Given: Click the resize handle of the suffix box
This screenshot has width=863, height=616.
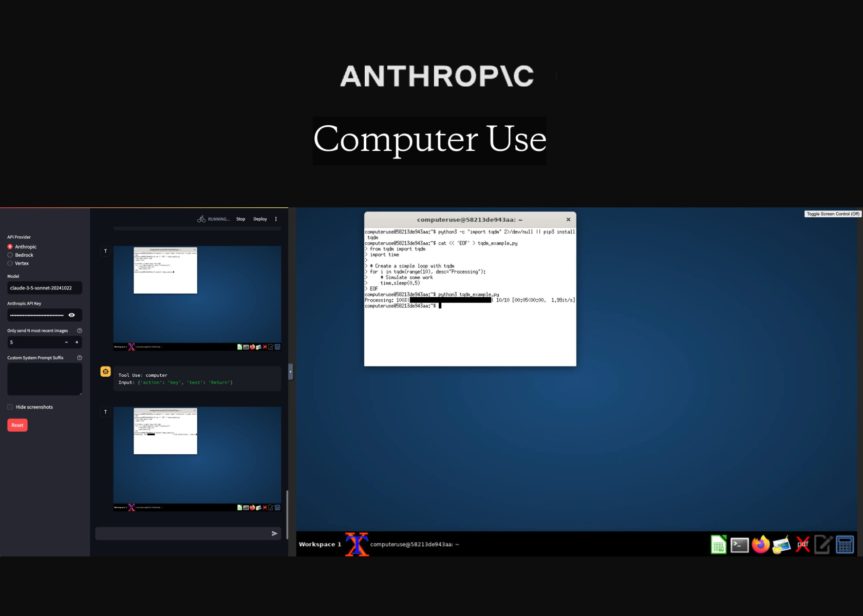Looking at the screenshot, I should point(80,394).
